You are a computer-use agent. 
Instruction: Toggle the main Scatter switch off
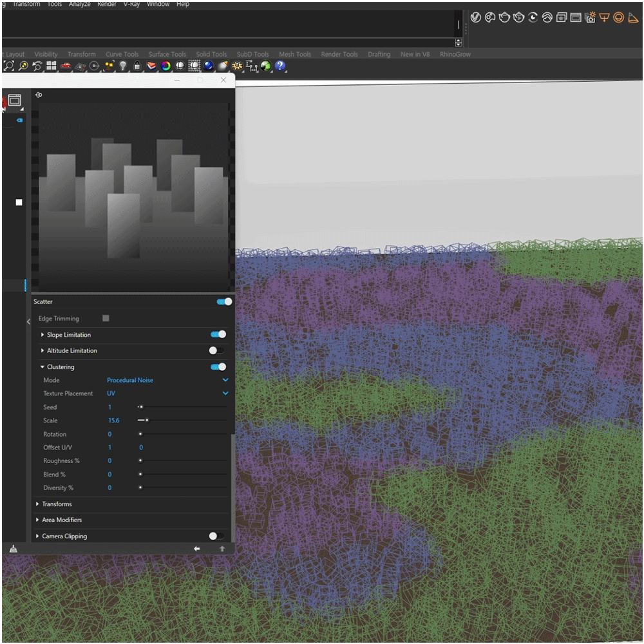coord(224,302)
